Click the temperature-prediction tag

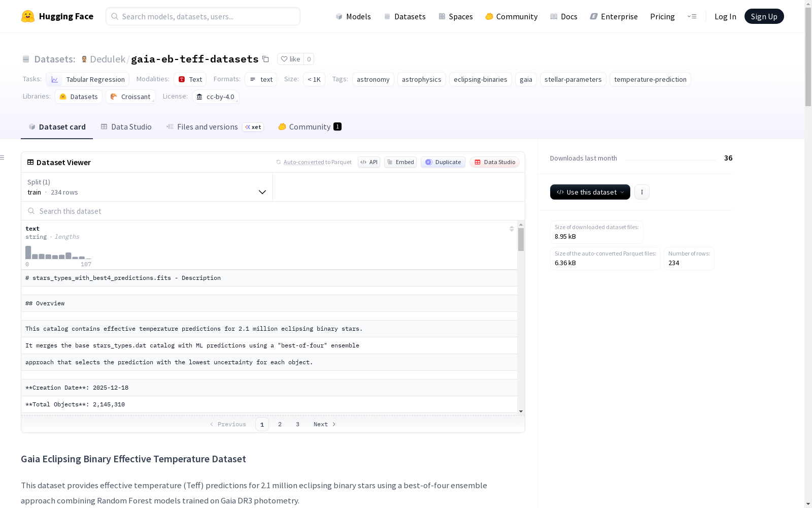[x=650, y=79]
